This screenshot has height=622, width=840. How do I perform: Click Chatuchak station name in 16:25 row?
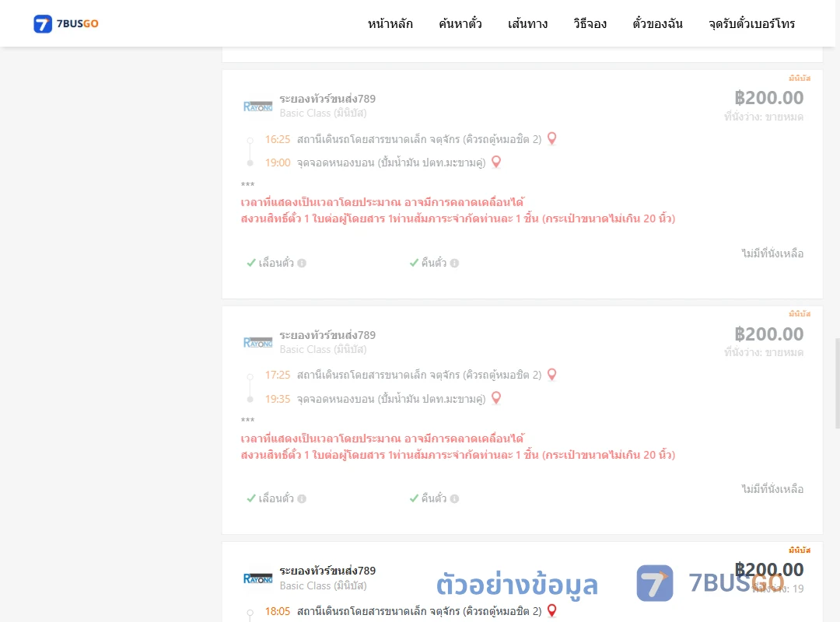pyautogui.click(x=419, y=139)
